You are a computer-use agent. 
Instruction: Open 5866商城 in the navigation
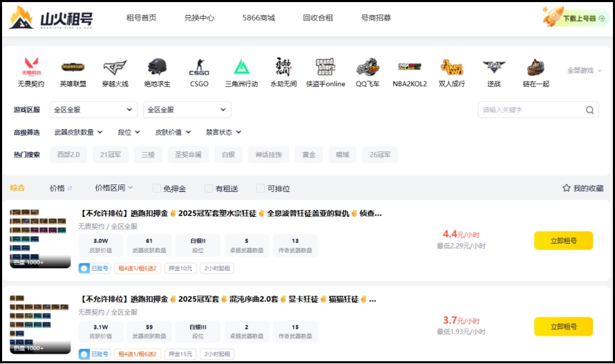pyautogui.click(x=258, y=18)
